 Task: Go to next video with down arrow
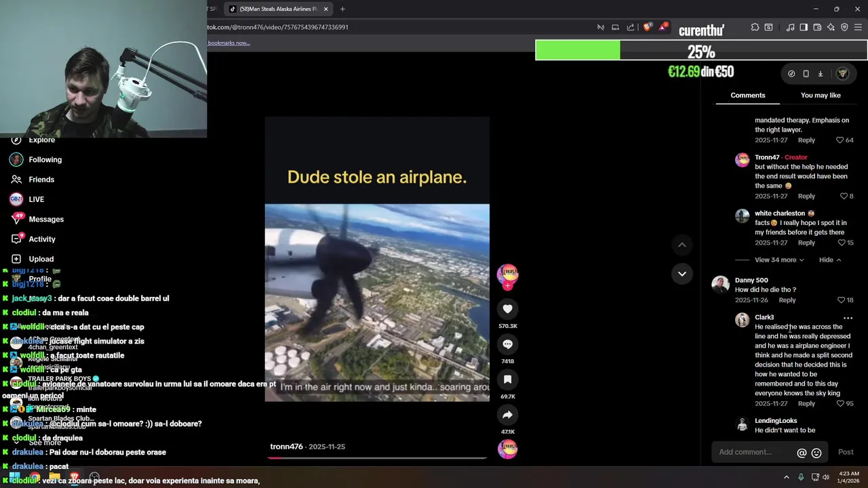click(x=682, y=274)
